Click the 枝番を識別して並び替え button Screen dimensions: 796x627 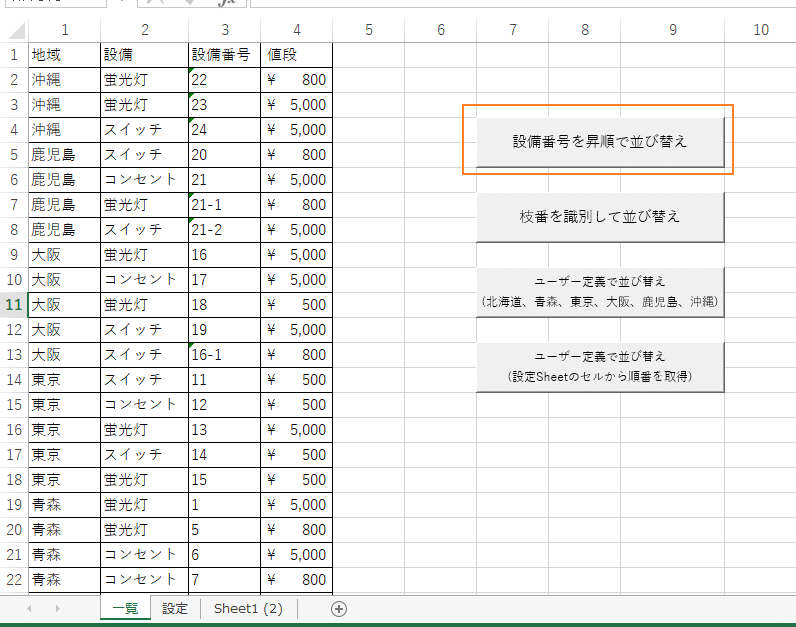point(600,217)
